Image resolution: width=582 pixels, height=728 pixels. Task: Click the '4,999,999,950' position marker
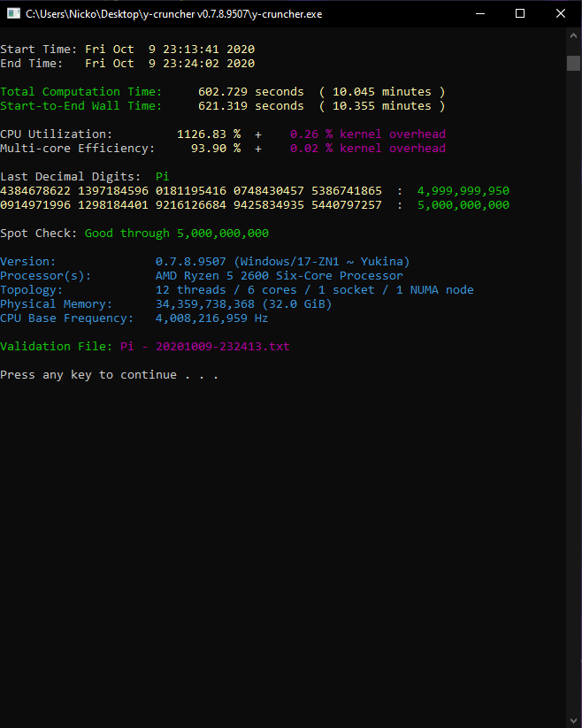click(463, 191)
